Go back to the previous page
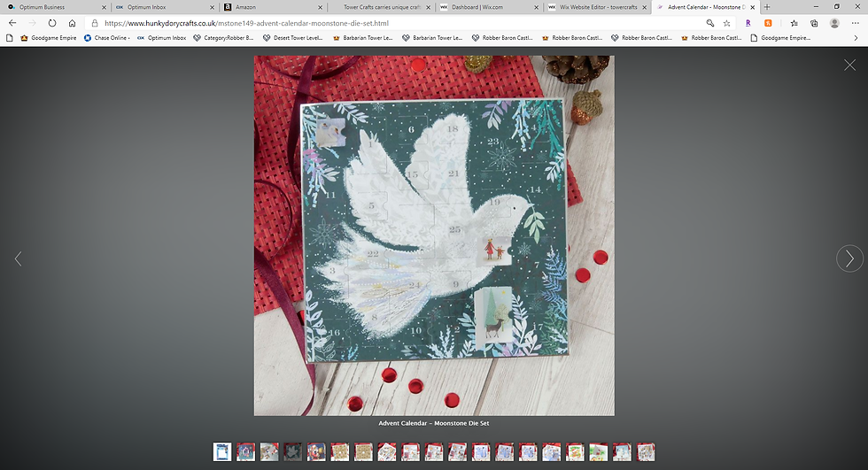This screenshot has height=470, width=868. [x=12, y=23]
